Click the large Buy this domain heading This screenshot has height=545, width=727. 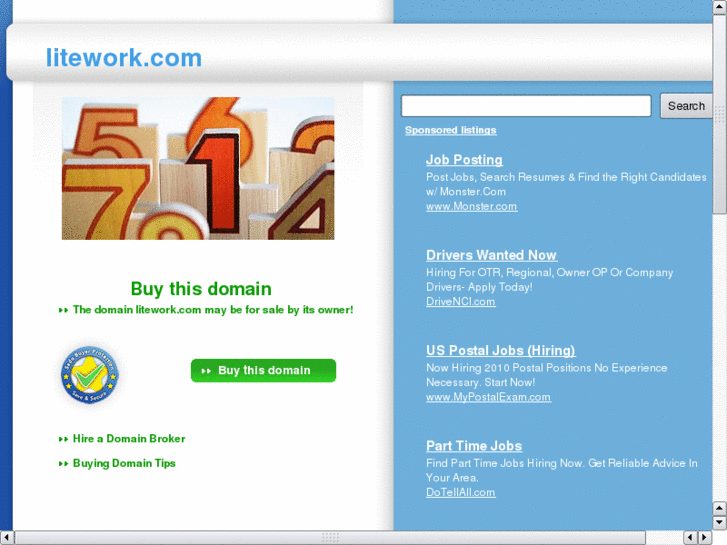click(201, 289)
